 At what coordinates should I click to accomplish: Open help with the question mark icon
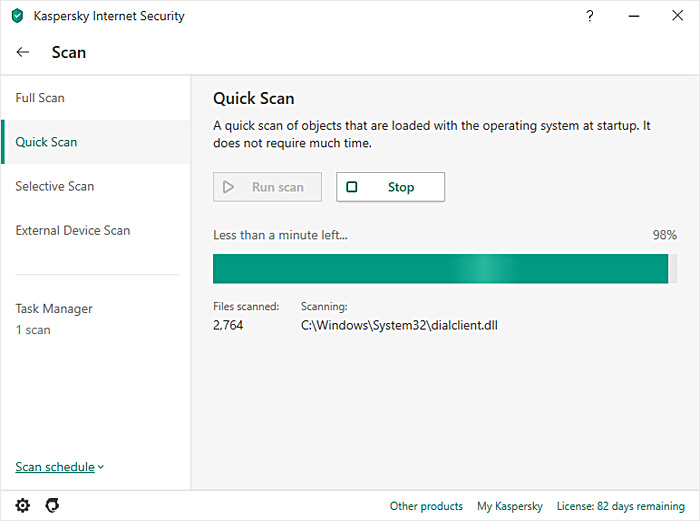589,16
